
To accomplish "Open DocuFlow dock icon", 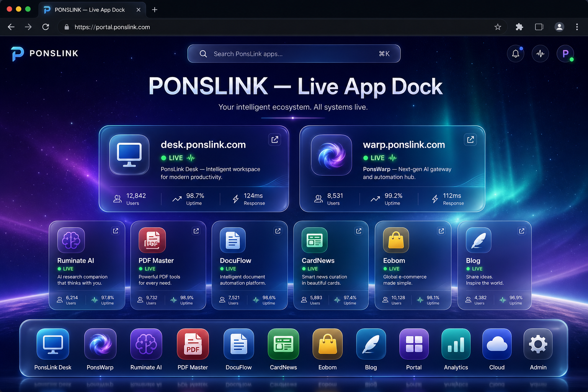I will pyautogui.click(x=238, y=344).
